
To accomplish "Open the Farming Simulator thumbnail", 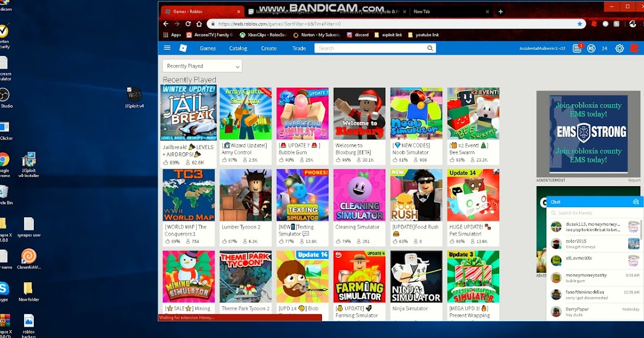I will click(360, 277).
